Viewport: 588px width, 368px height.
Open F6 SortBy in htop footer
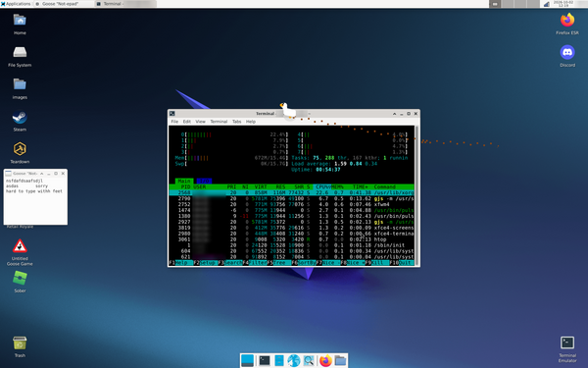[x=304, y=263]
